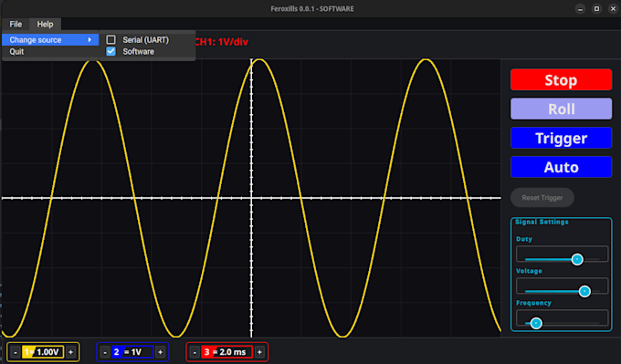Screen dimensions: 621x364
Task: Switch to Roll mode
Action: coord(562,109)
